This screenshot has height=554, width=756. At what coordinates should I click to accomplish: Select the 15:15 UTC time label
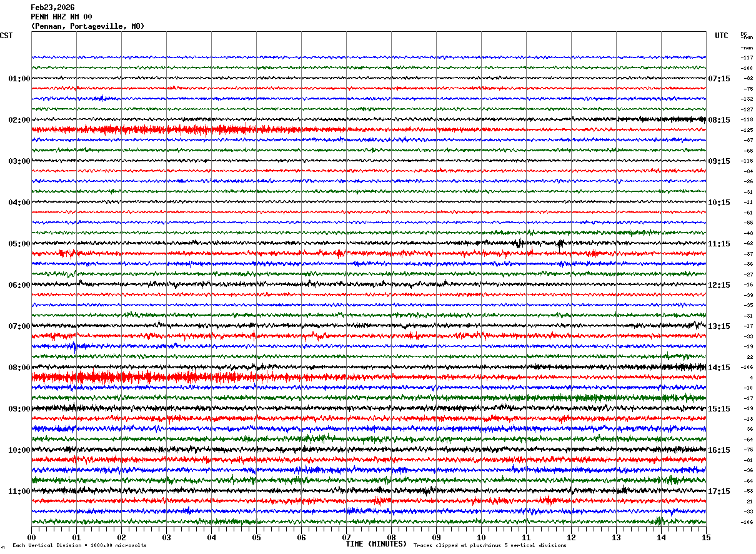coord(719,409)
